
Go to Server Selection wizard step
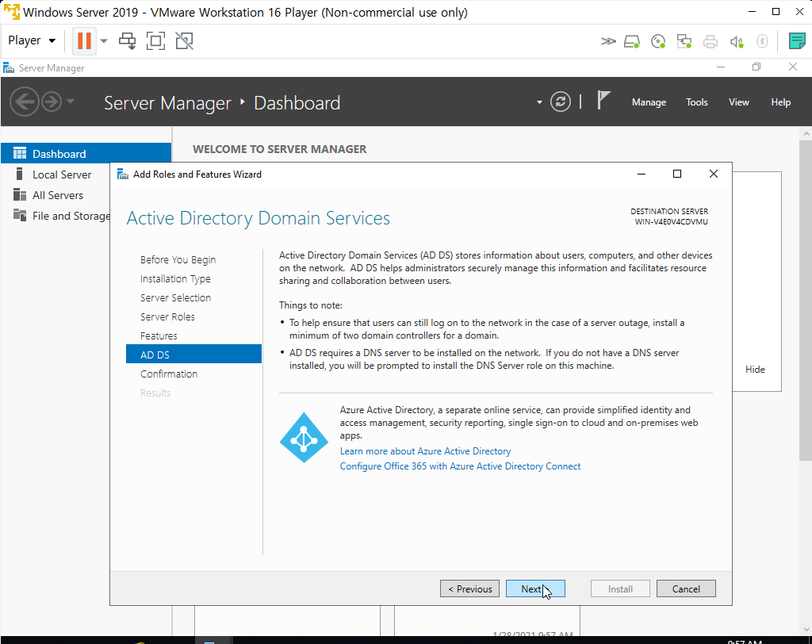(x=175, y=298)
